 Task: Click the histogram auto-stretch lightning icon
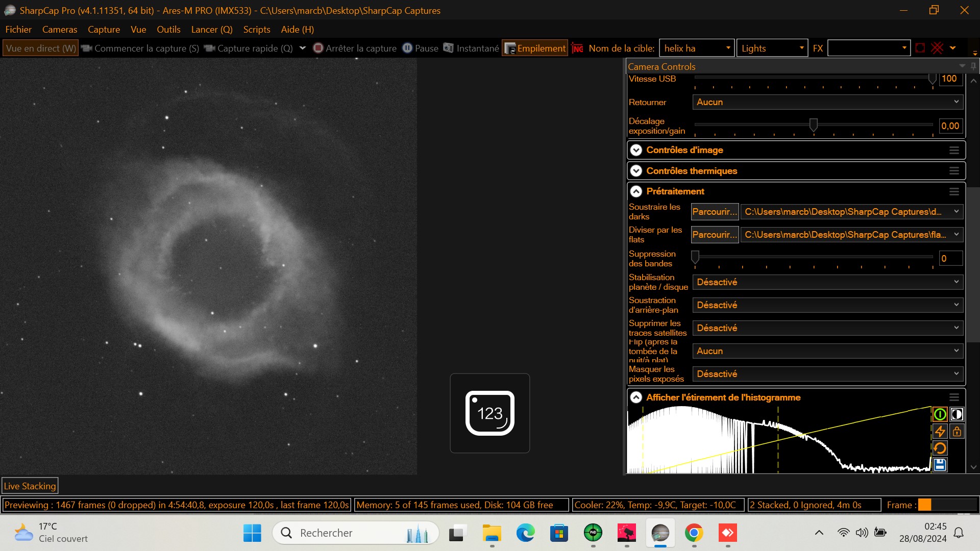click(940, 431)
